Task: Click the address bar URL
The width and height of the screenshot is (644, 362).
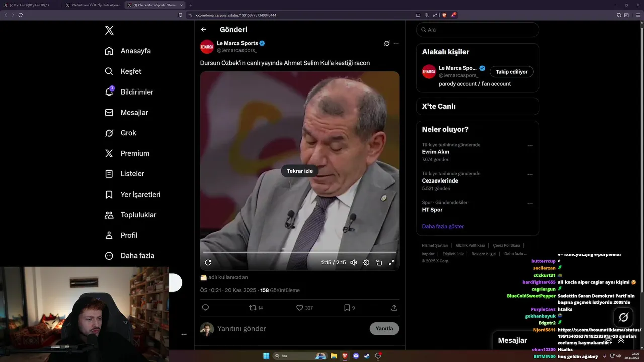Action: (236, 15)
